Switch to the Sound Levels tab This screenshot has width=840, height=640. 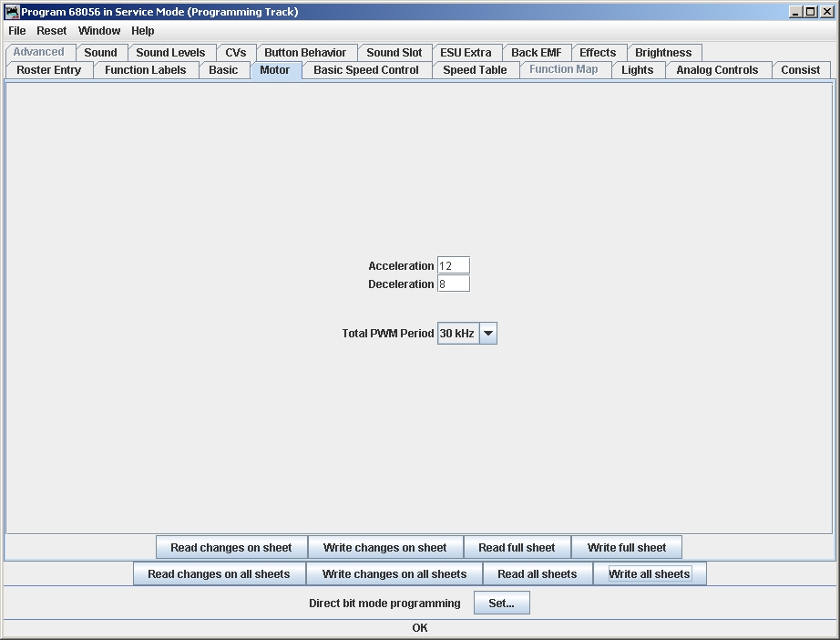click(x=170, y=53)
